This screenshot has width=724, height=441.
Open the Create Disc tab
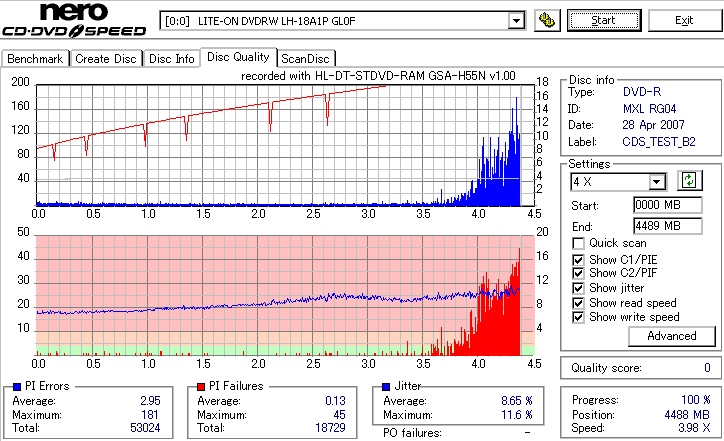(x=106, y=59)
